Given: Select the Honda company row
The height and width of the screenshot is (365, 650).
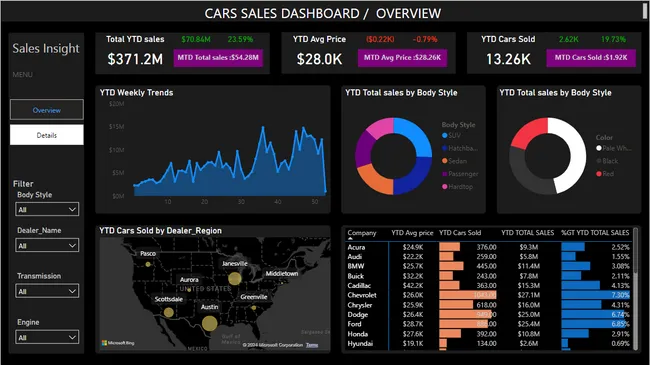Looking at the screenshot, I should coord(489,334).
